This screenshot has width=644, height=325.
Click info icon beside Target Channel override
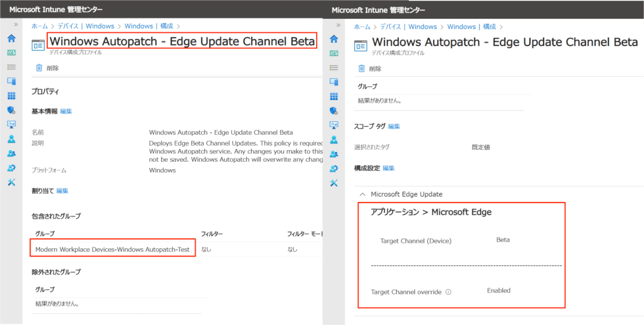449,292
